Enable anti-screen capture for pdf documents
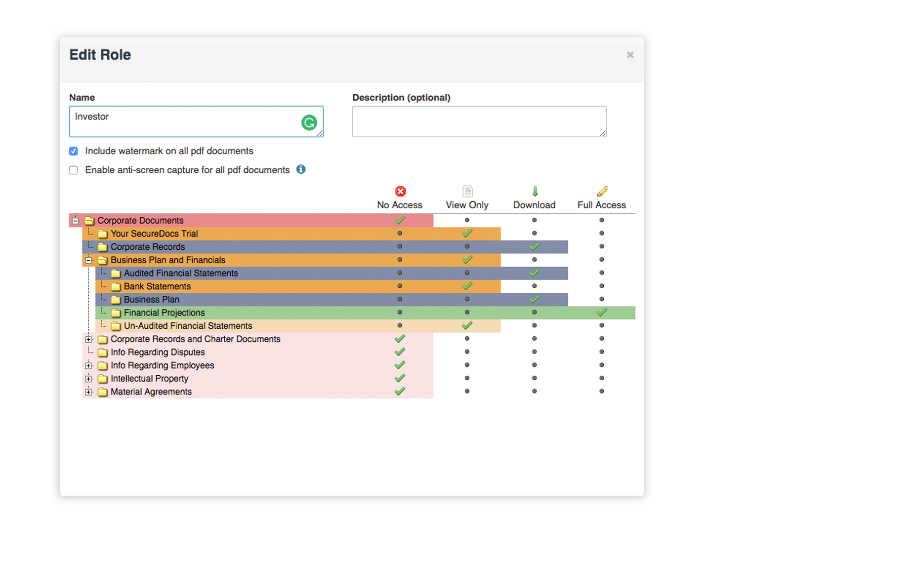Viewport: 910px width, 588px height. click(x=74, y=170)
